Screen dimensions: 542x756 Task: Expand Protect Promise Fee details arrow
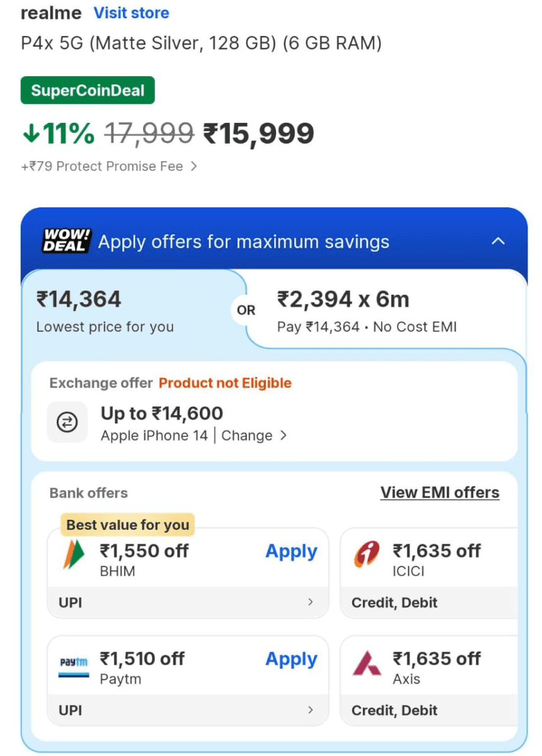pos(194,166)
